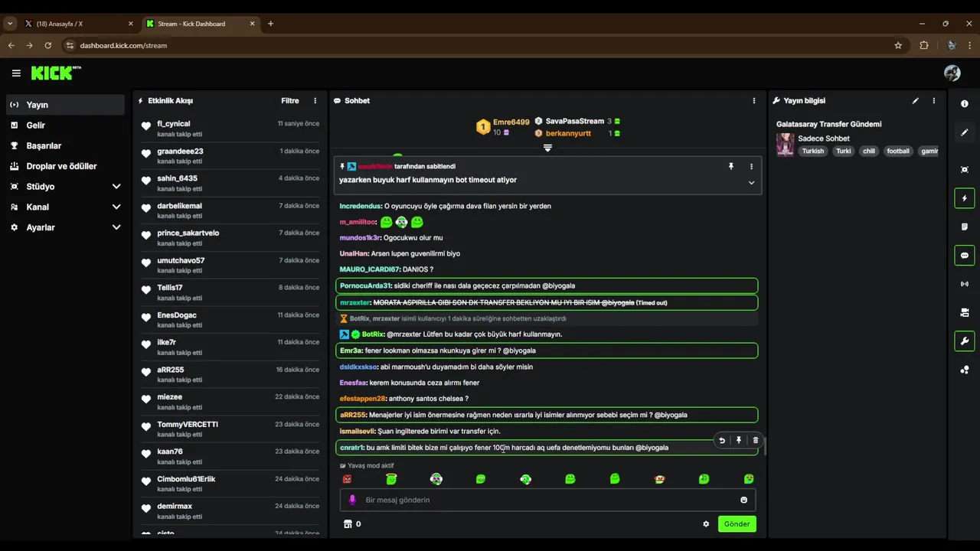Collapse the chat leaderboard with the arrow below it

point(547,148)
